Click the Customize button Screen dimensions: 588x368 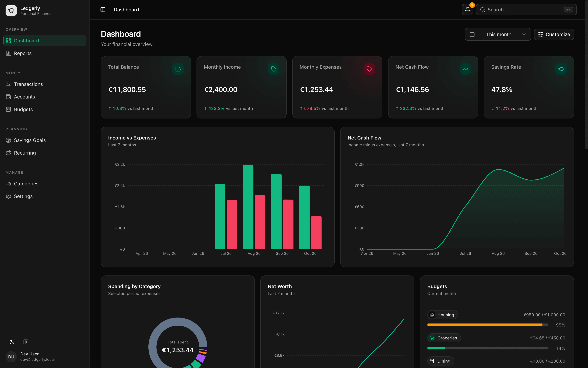click(x=554, y=34)
